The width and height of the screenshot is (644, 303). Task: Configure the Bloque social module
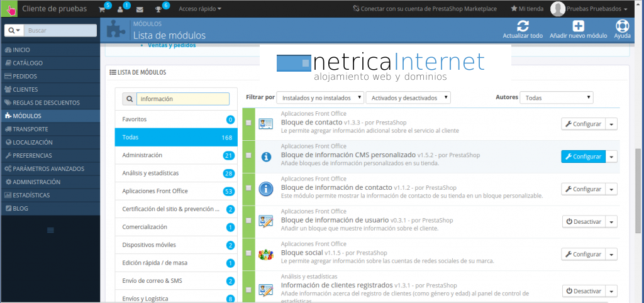[583, 254]
